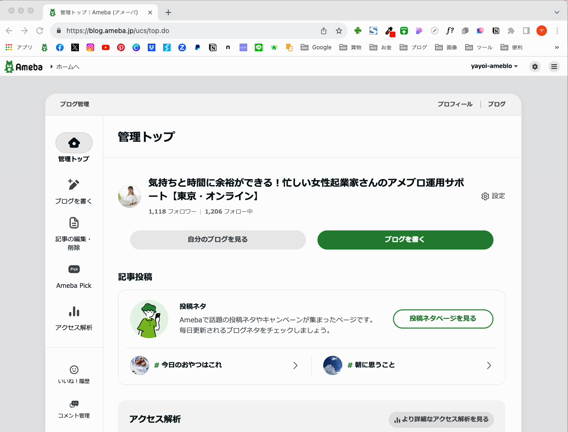Open いいね！履歴 smiley icon
Screen dimensions: 568x432
coord(74,369)
